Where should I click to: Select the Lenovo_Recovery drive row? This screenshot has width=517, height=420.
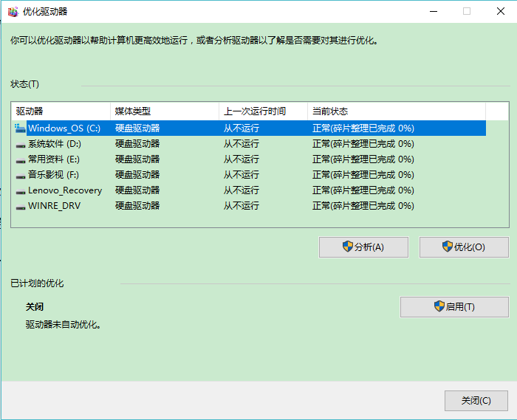coord(249,190)
